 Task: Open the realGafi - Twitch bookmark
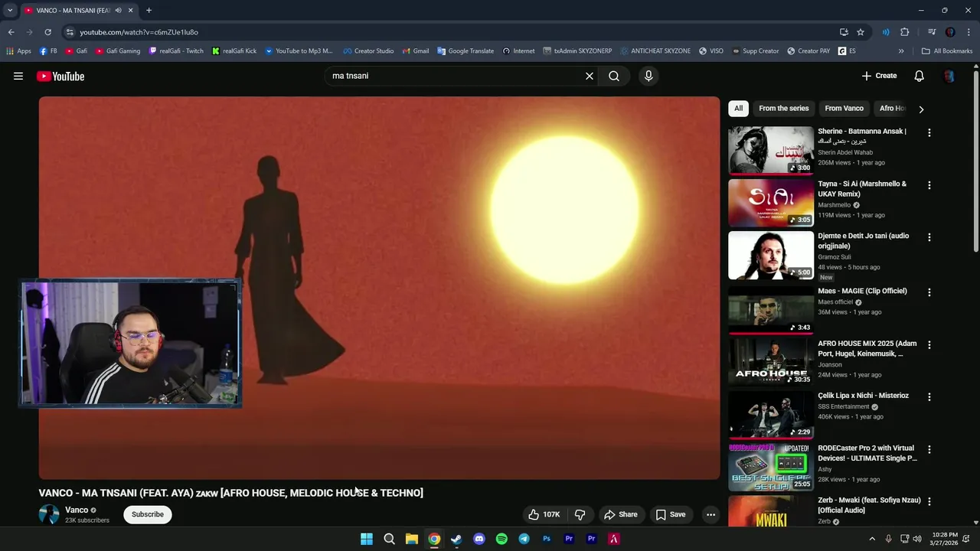(176, 51)
